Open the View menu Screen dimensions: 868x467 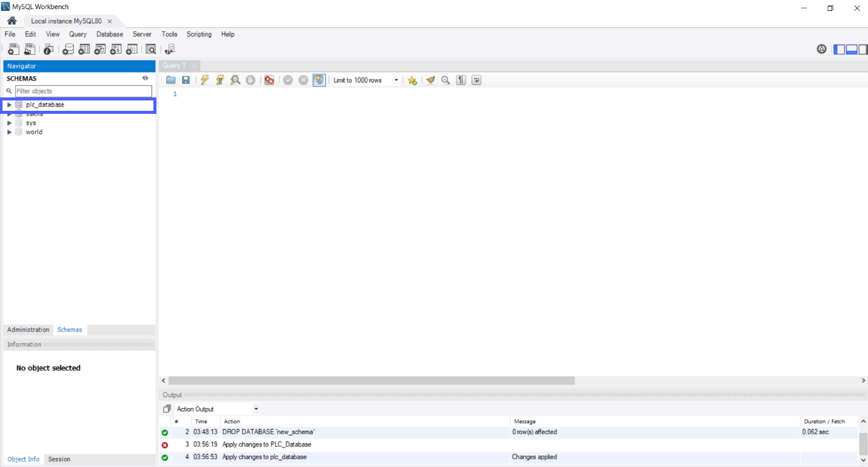tap(53, 34)
